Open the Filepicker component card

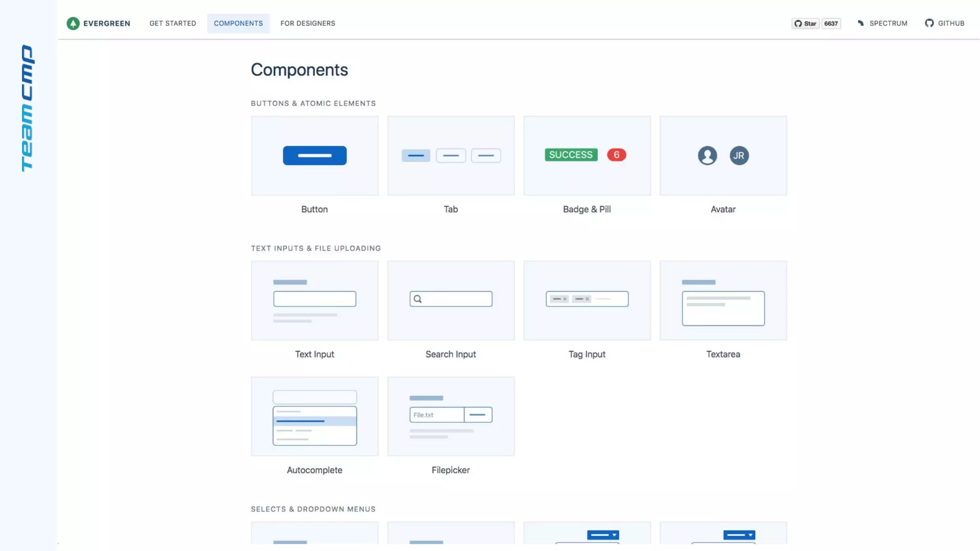[451, 417]
